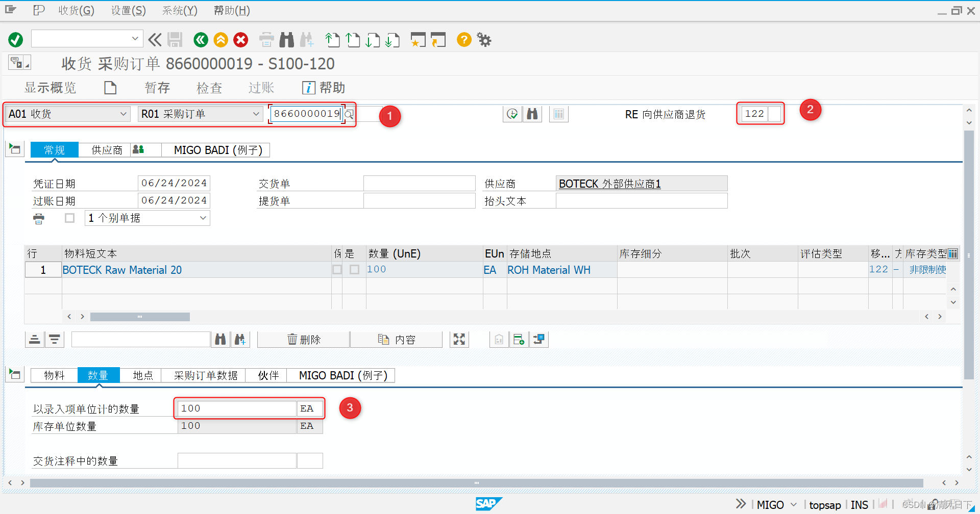Open the R01 采购订单 reference document dropdown
The height and width of the screenshot is (514, 980).
pyautogui.click(x=256, y=114)
